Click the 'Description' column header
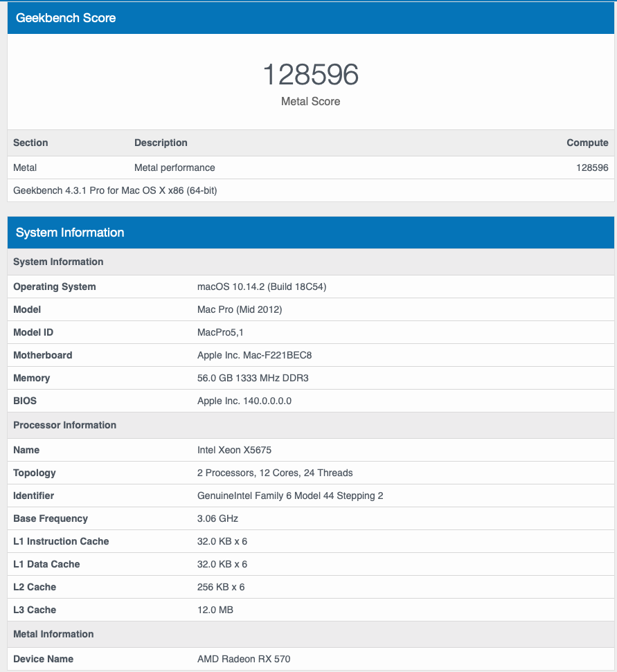This screenshot has height=672, width=617. click(161, 143)
